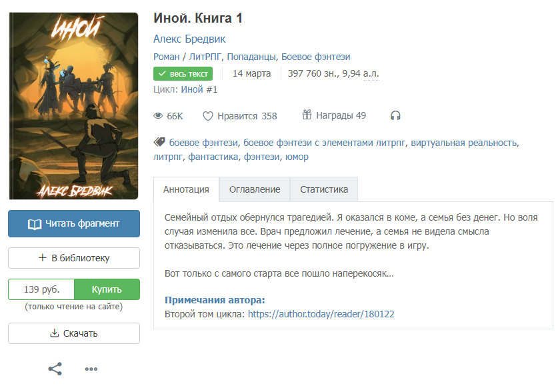Image resolution: width=560 pixels, height=392 pixels.
Task: Switch to the Оглавление tab
Action: tap(255, 189)
